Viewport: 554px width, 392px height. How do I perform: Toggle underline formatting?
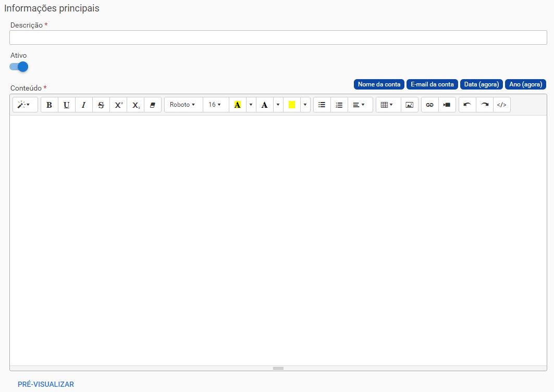coord(66,105)
